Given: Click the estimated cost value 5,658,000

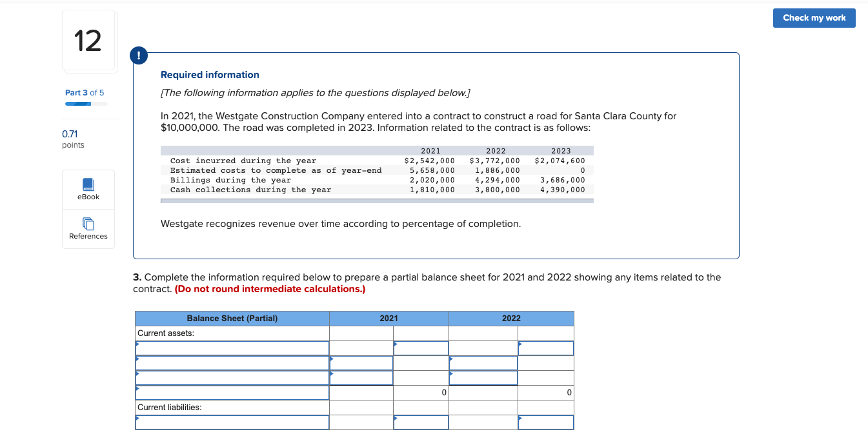Looking at the screenshot, I should (x=432, y=170).
